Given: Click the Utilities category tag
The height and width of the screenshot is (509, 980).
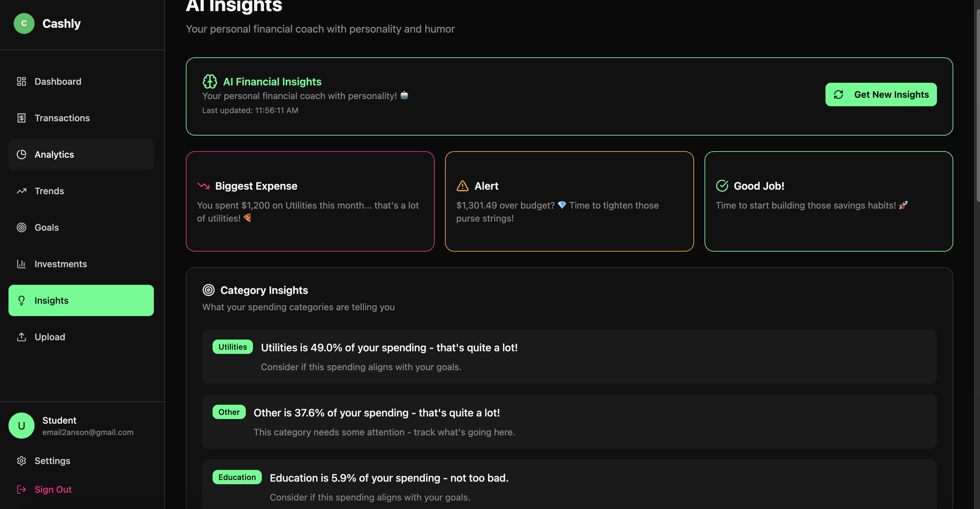Looking at the screenshot, I should [232, 347].
